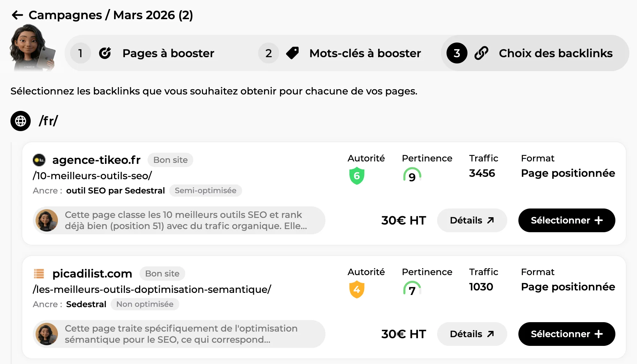Click the green authority shield showing 6

coord(357,176)
